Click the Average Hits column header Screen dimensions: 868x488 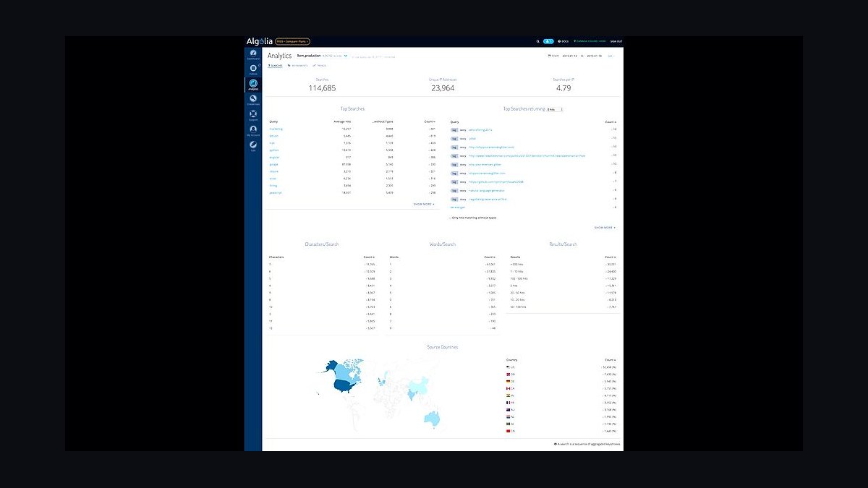pos(341,122)
